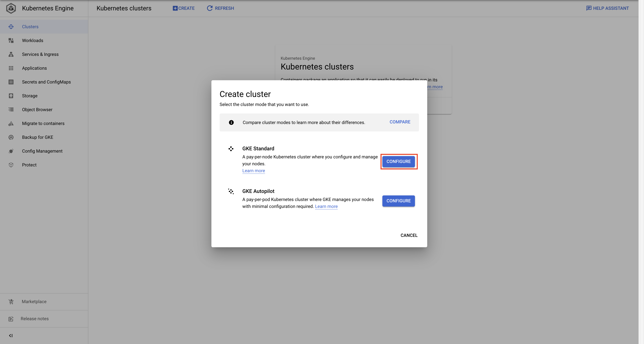Click the Config Management icon

click(x=11, y=151)
